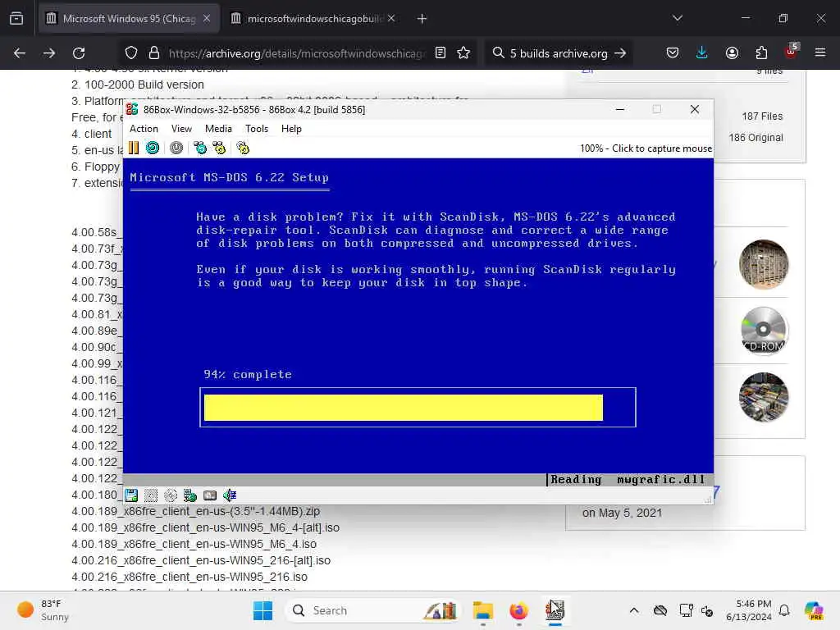Open tracking protection shield icon
Image resolution: width=840 pixels, height=630 pixels.
pos(131,53)
